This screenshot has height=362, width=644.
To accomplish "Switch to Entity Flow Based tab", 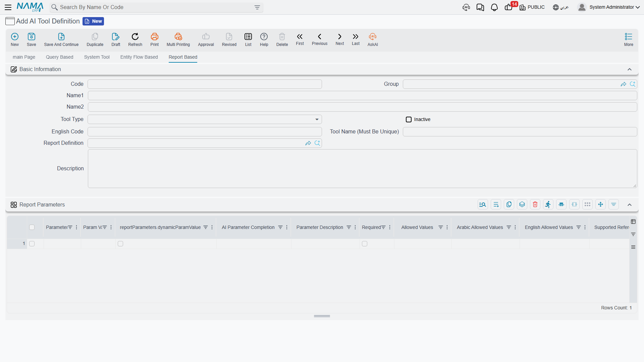I will click(139, 57).
